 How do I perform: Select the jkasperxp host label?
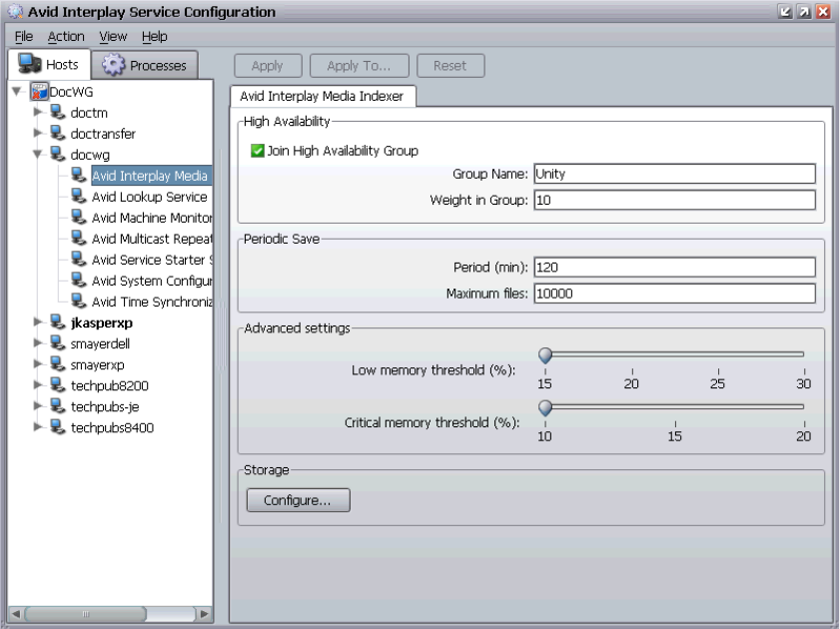click(x=101, y=322)
